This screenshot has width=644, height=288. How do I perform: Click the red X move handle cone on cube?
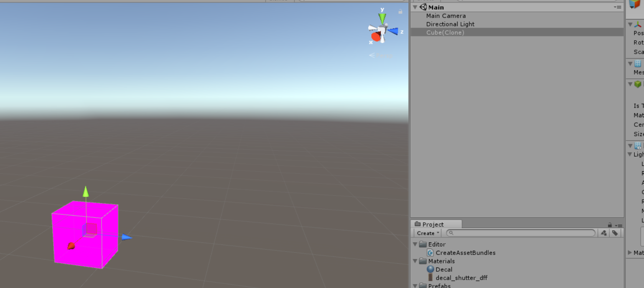(71, 246)
